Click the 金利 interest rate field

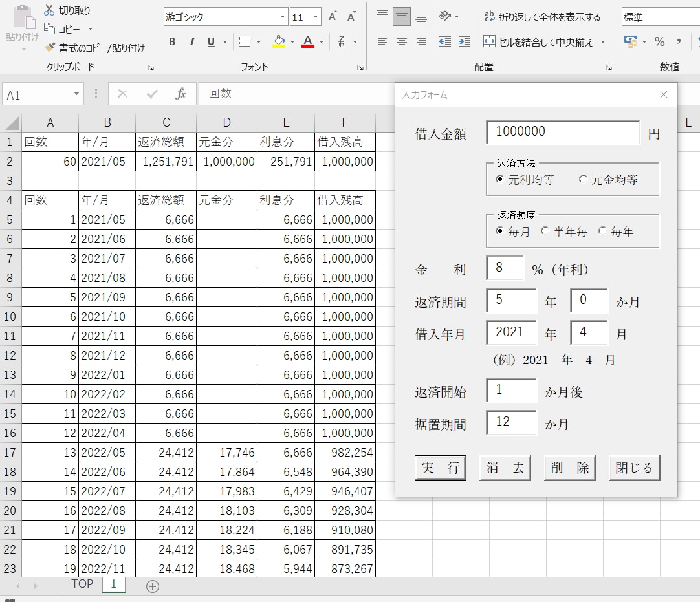click(505, 268)
